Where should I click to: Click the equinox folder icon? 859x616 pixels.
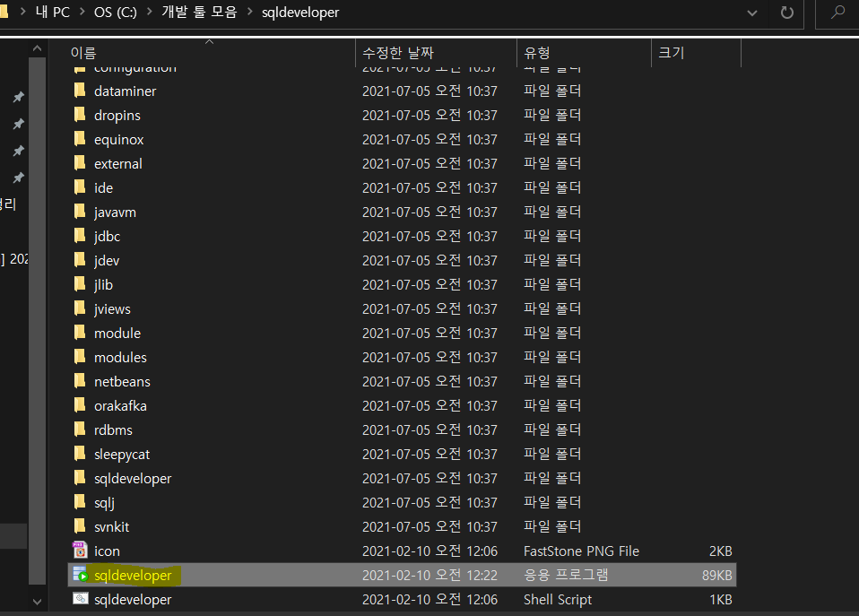tap(80, 139)
